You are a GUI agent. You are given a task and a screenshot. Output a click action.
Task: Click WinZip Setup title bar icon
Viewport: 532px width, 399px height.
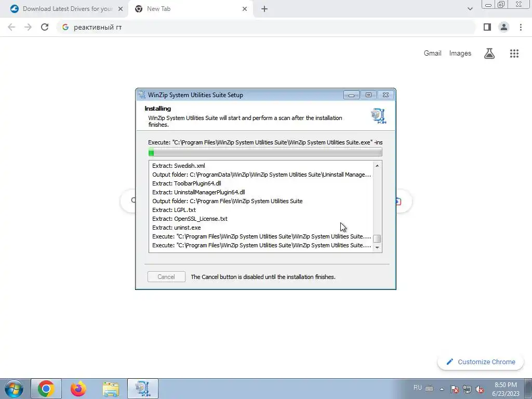pos(142,95)
